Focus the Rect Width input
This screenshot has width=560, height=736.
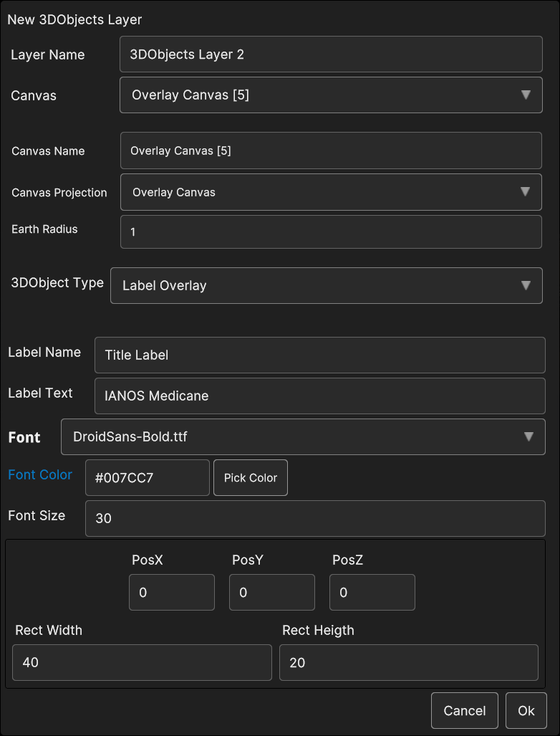click(x=142, y=662)
